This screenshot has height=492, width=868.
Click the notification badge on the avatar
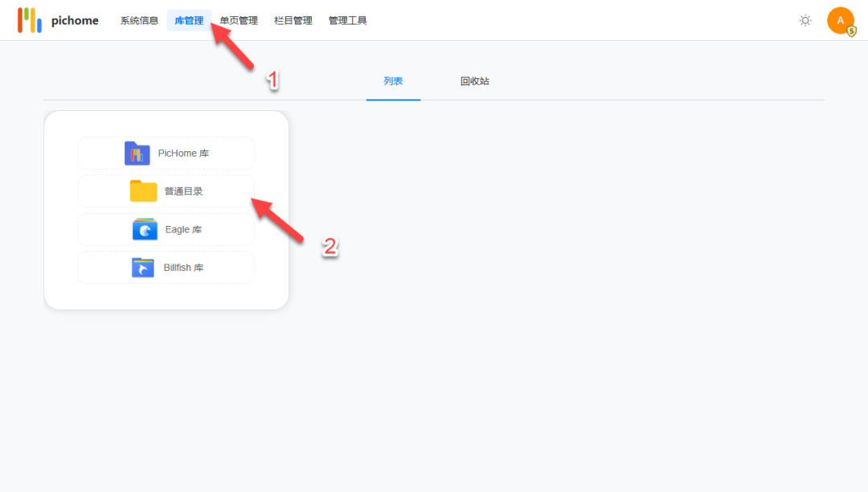click(850, 31)
